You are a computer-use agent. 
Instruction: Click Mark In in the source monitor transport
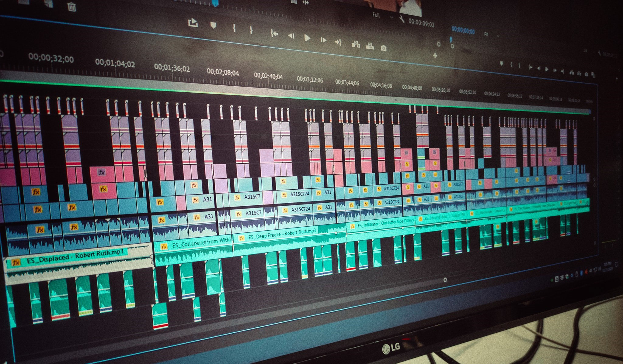pyautogui.click(x=234, y=28)
